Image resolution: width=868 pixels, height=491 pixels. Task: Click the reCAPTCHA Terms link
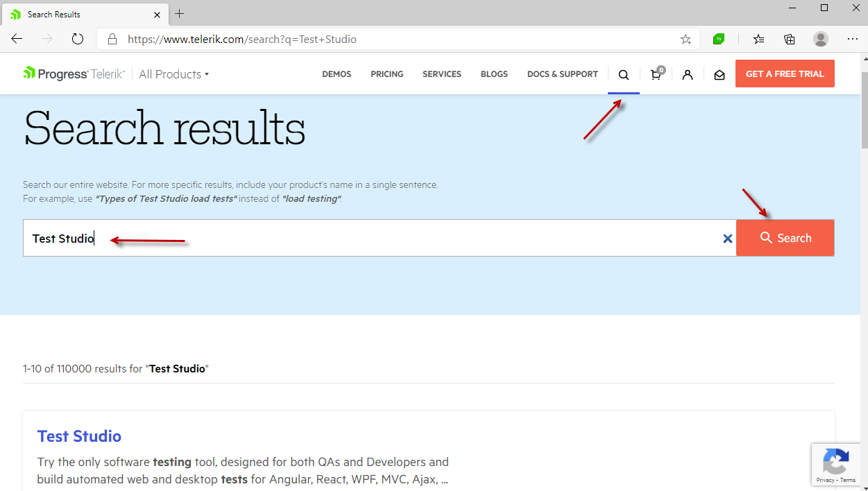848,480
